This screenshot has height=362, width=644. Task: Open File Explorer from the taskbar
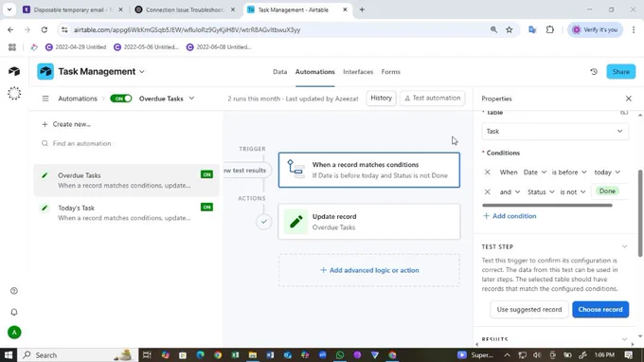point(253,355)
